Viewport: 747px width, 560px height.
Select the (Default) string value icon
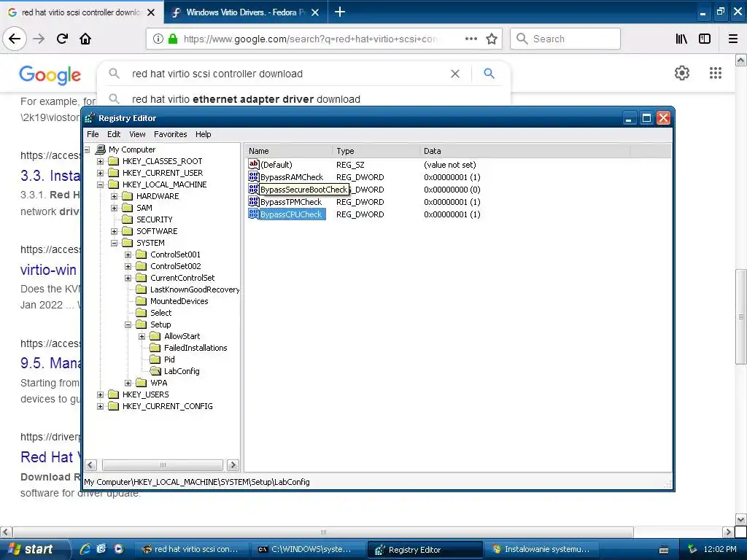pos(253,164)
